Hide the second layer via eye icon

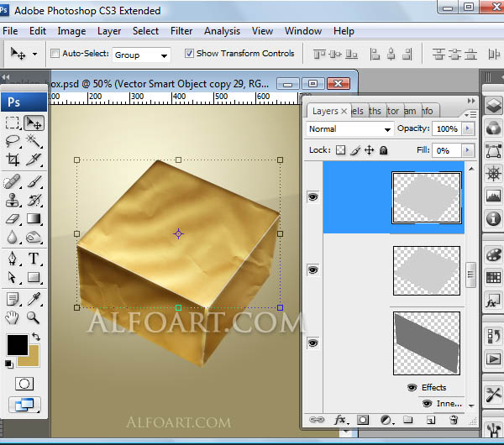pos(313,270)
